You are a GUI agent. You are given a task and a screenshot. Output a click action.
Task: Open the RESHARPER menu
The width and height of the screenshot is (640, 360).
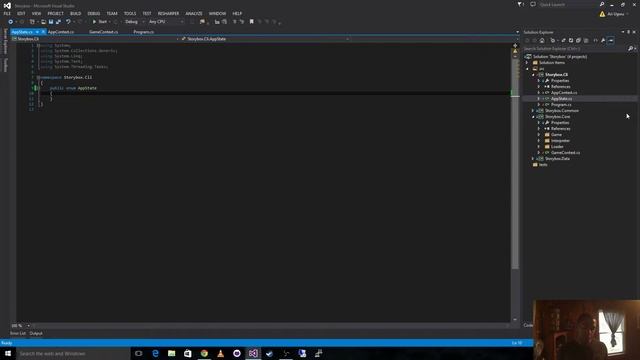[168, 13]
